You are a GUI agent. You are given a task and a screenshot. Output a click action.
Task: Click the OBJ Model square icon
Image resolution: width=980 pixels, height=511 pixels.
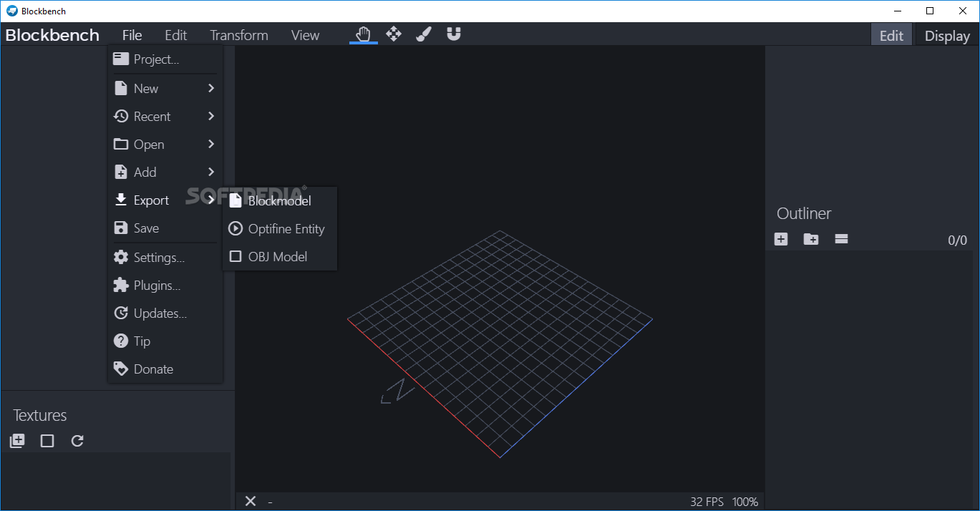tap(236, 256)
